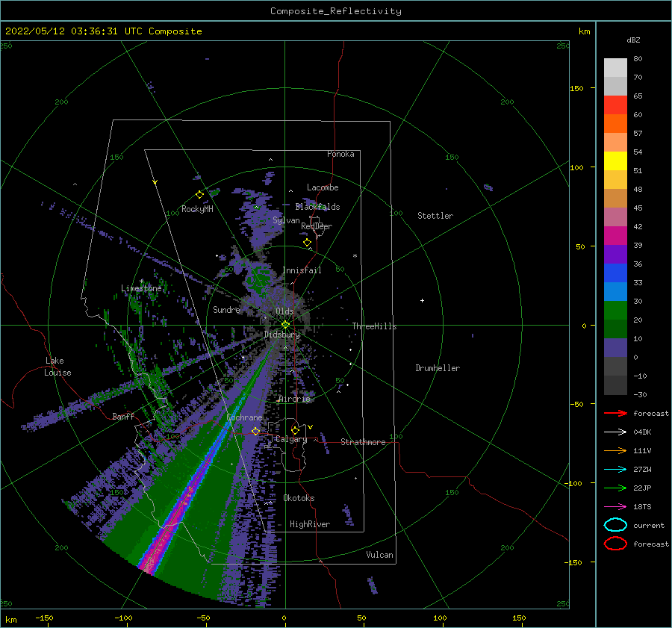Click the yellow diamond marker below RedDeer
This screenshot has width=672, height=628.
pyautogui.click(x=307, y=243)
